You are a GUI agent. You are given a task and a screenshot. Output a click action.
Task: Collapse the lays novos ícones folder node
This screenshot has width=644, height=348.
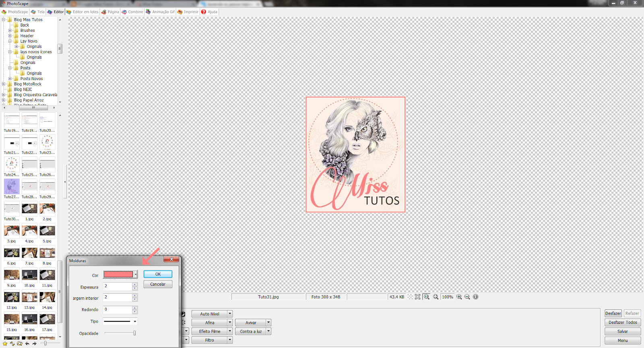point(10,52)
